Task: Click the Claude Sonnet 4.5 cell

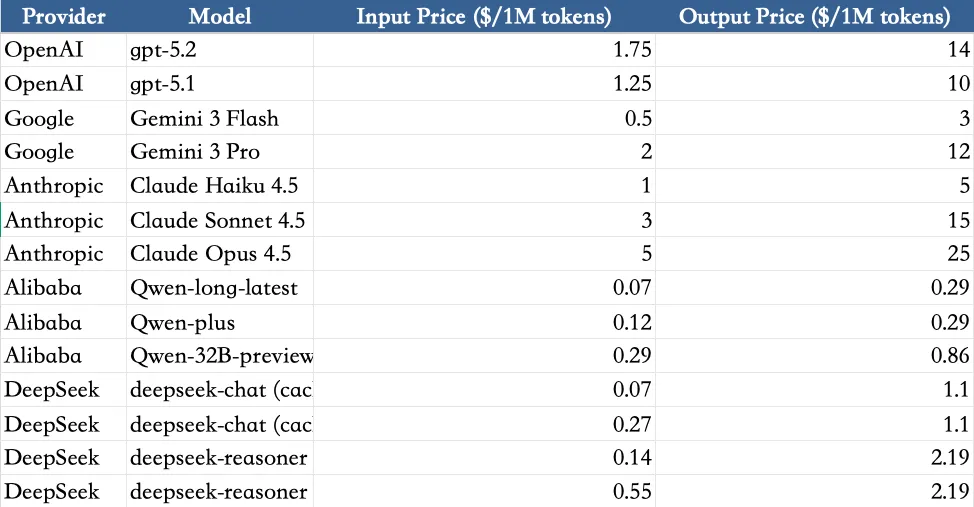Action: [x=220, y=220]
